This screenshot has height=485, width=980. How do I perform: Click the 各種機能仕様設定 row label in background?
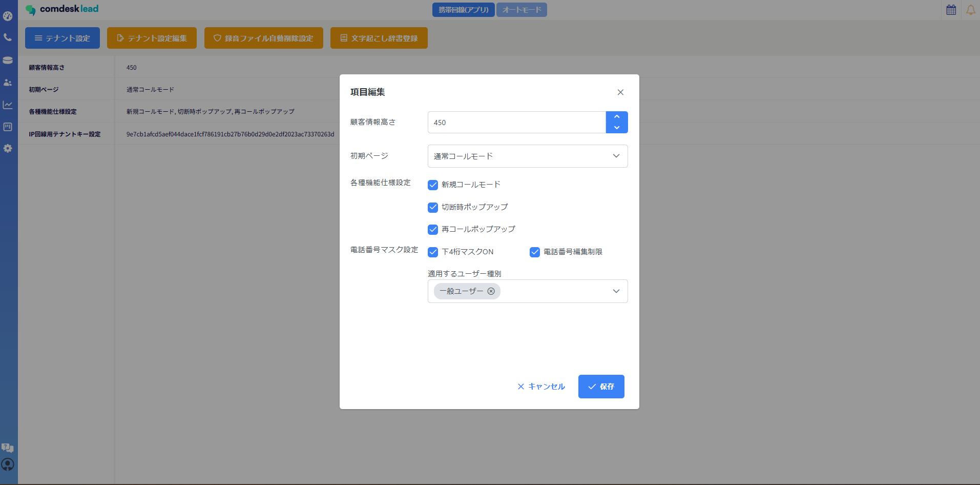click(x=53, y=112)
